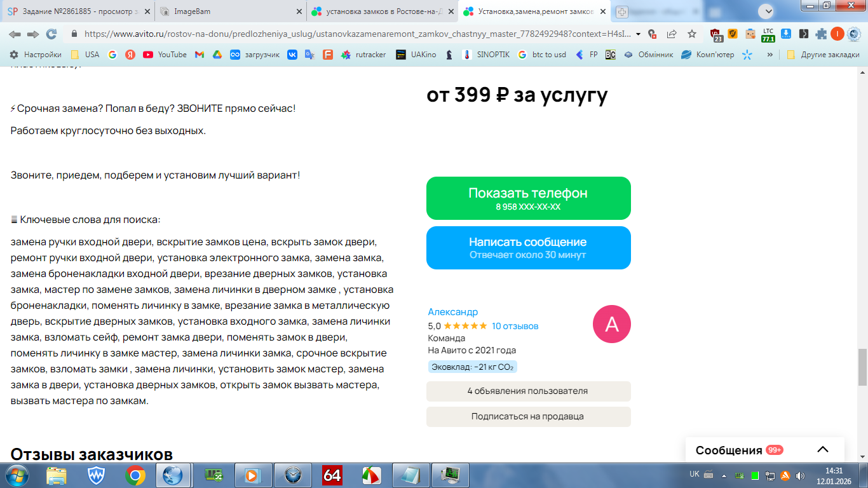Viewport: 868px width, 488px height.
Task: Click the Ключевые слова для поиска line
Action: [86, 220]
